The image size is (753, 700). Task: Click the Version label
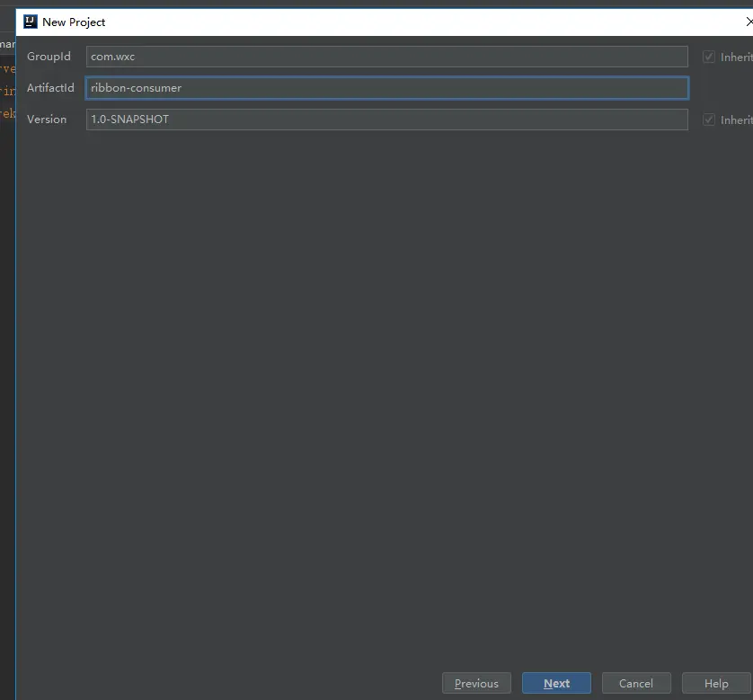(47, 120)
